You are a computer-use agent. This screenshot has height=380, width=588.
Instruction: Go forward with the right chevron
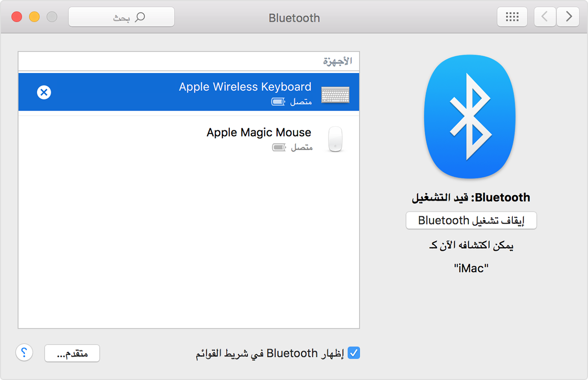[568, 17]
